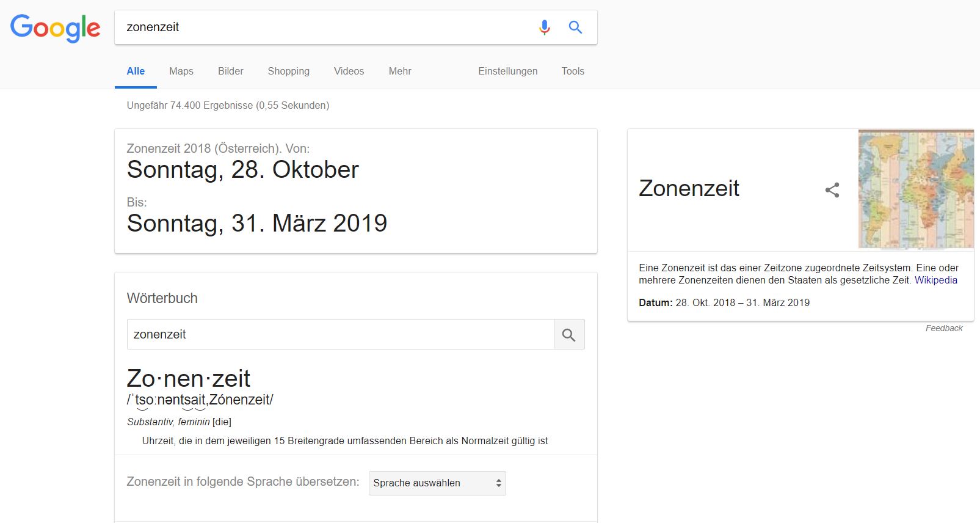Viewport: 980px width, 523px height.
Task: Expand the Mehr search menu
Action: pos(399,71)
